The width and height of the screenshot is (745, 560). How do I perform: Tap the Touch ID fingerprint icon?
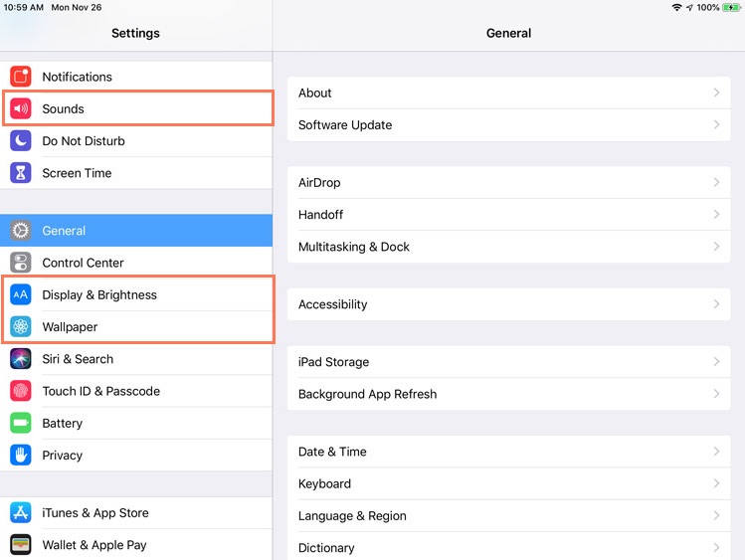(x=21, y=391)
